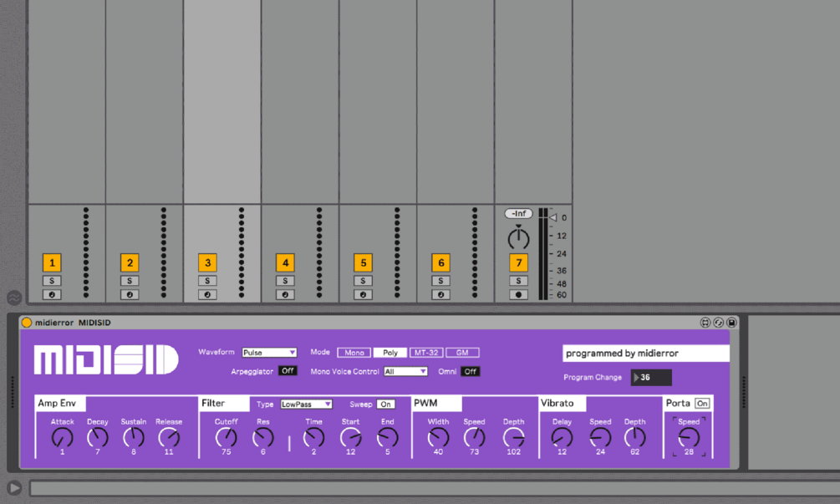This screenshot has width=840, height=504.
Task: Arm track 3 for MIDI recording
Action: [207, 294]
